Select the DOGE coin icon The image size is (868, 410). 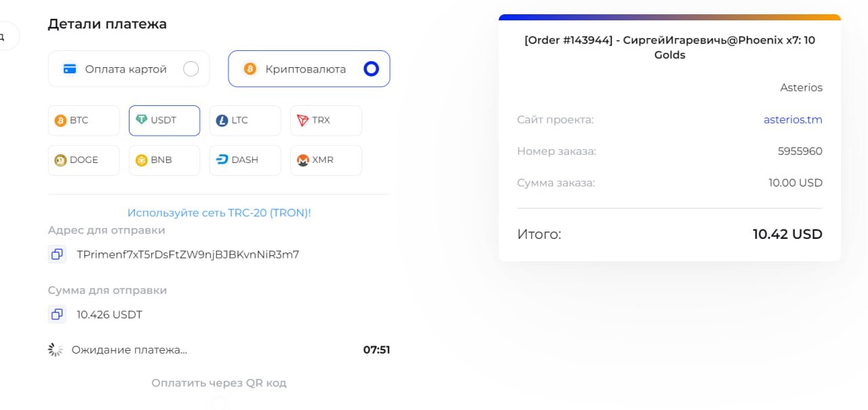61,160
